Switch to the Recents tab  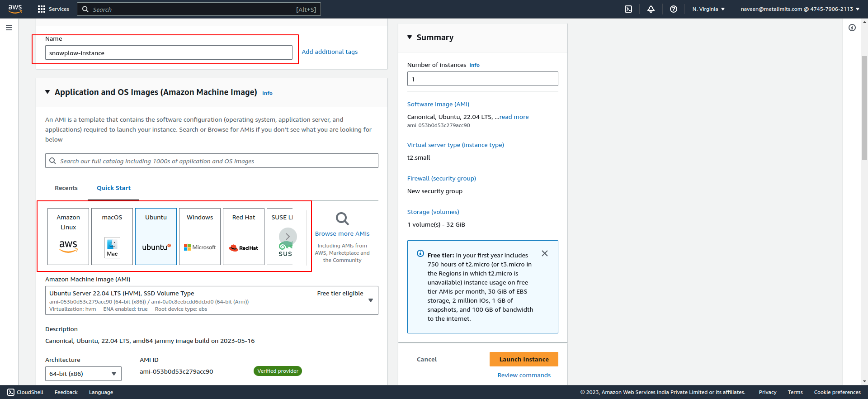coord(66,188)
